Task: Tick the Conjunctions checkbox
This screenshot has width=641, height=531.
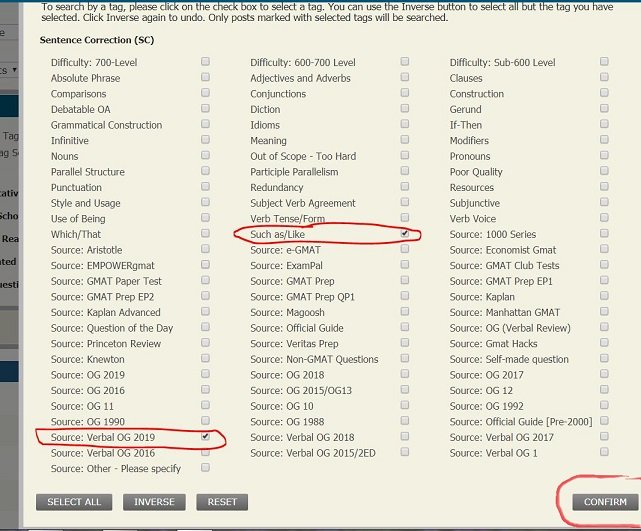Action: 405,93
